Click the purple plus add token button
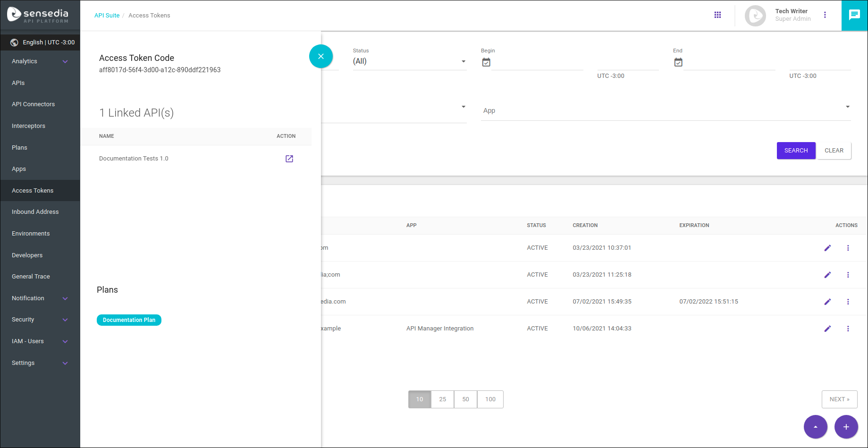Screen dimensions: 868x448 846,427
